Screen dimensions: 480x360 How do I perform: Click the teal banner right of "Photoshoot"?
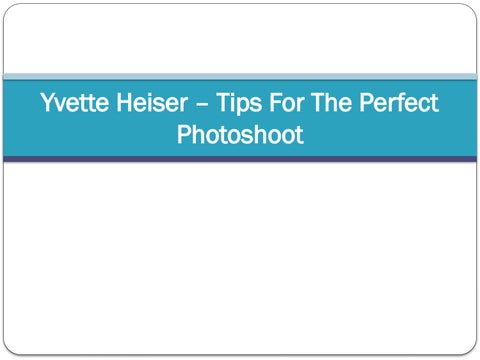click(390, 134)
